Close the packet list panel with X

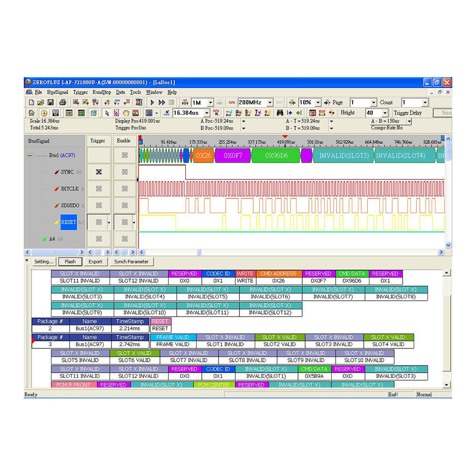(27, 260)
